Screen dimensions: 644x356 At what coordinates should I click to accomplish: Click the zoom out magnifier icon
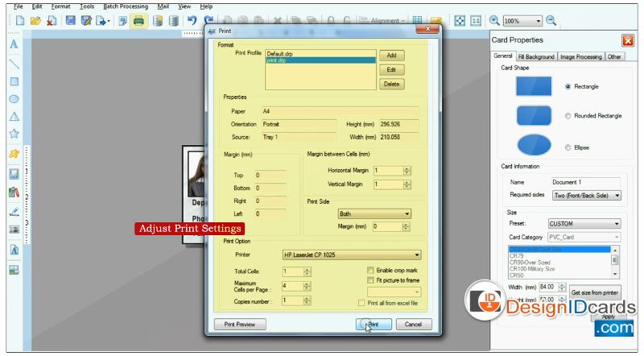(x=551, y=21)
